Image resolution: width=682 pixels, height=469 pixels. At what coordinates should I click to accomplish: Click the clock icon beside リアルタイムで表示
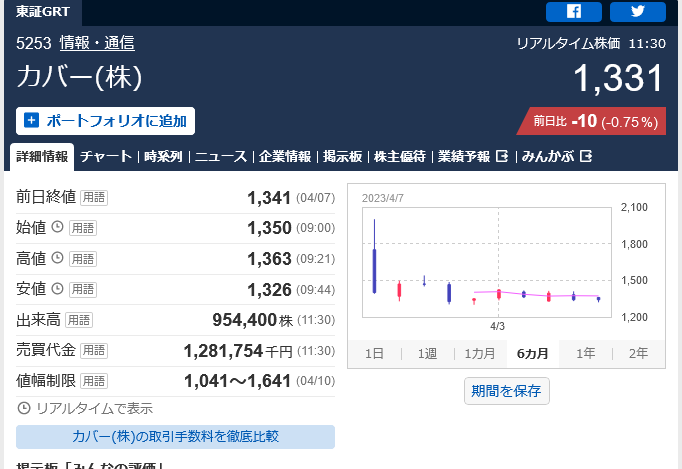click(x=23, y=408)
